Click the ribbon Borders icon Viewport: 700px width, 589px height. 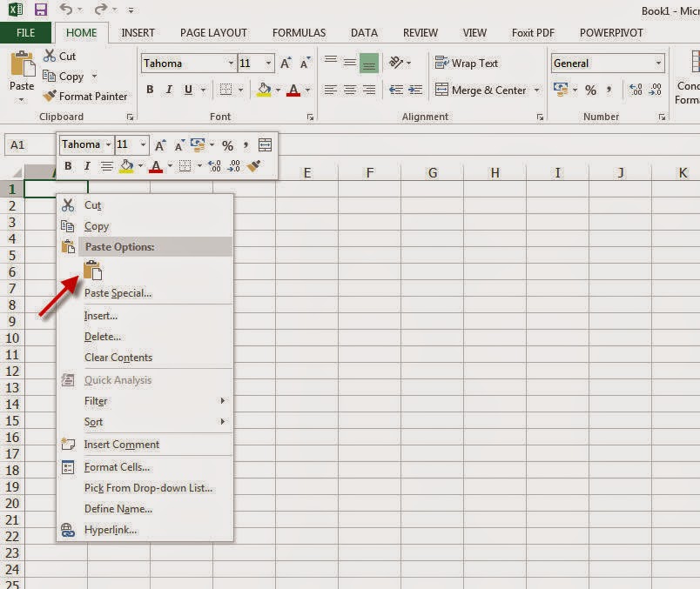(225, 90)
